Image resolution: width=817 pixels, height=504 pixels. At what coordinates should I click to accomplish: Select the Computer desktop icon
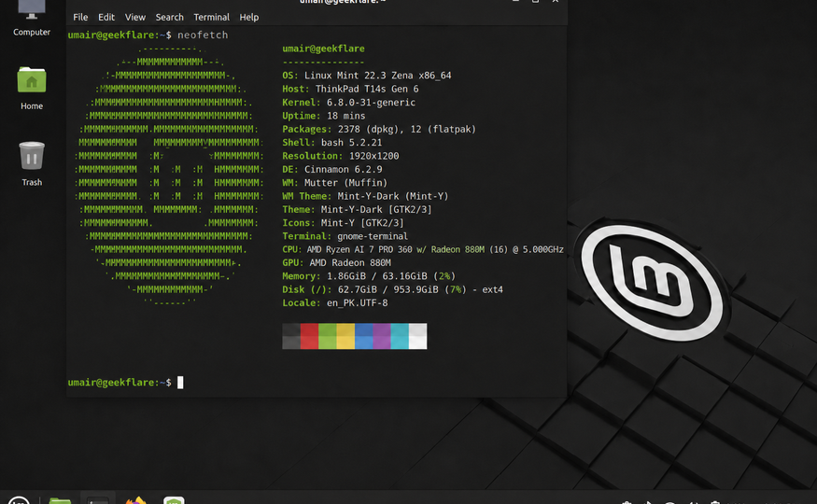pos(32,19)
